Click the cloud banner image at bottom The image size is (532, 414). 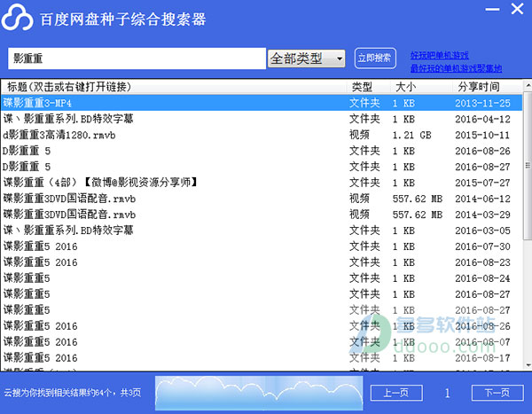point(259,393)
